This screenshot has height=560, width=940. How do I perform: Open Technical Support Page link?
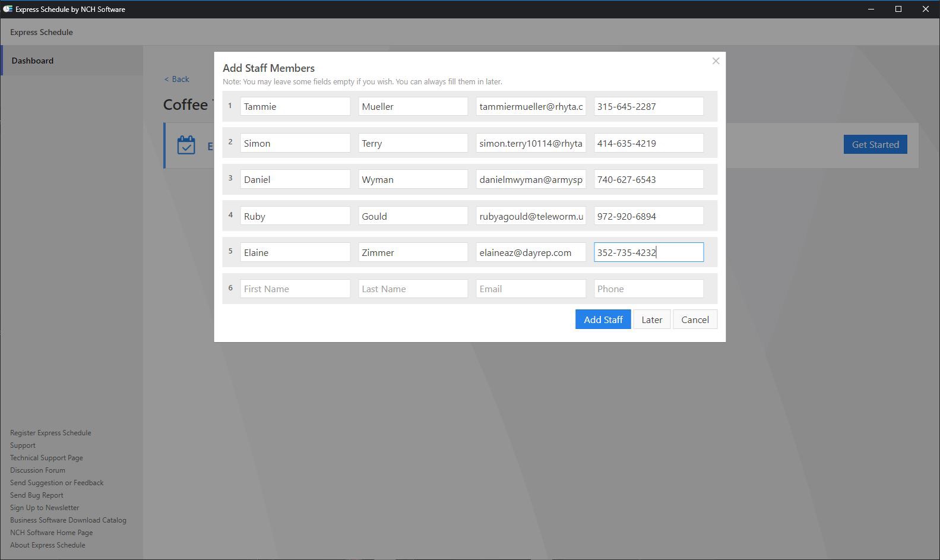46,458
